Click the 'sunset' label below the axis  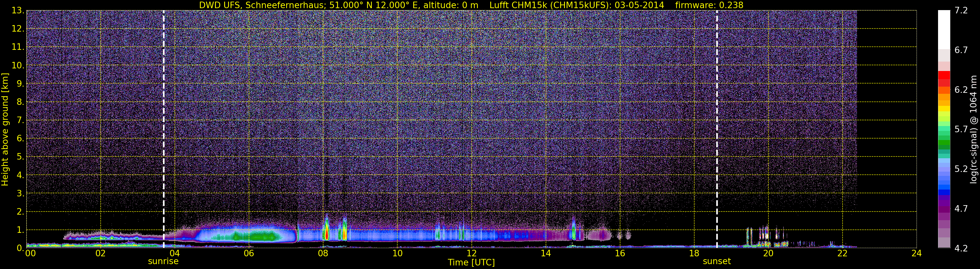click(x=717, y=262)
